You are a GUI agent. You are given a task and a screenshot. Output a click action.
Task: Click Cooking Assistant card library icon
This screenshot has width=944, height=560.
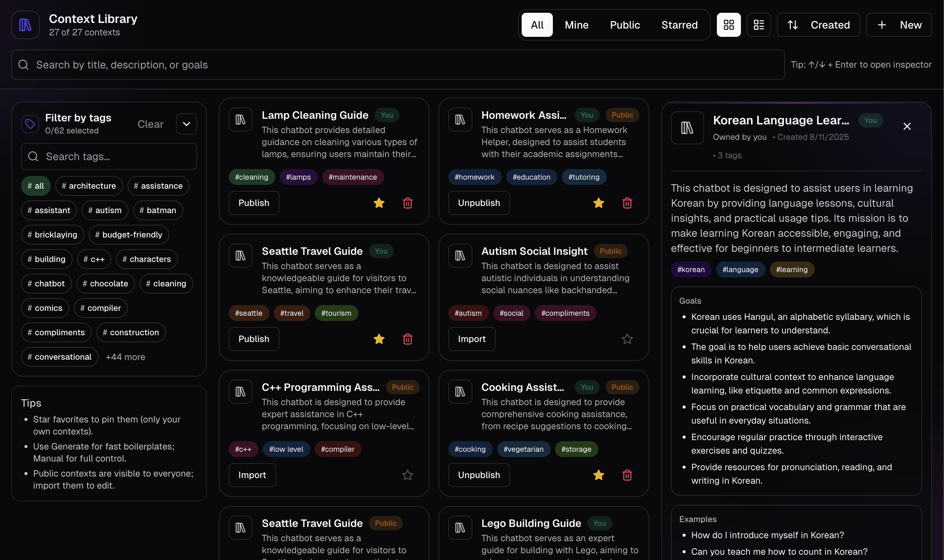[x=460, y=392]
